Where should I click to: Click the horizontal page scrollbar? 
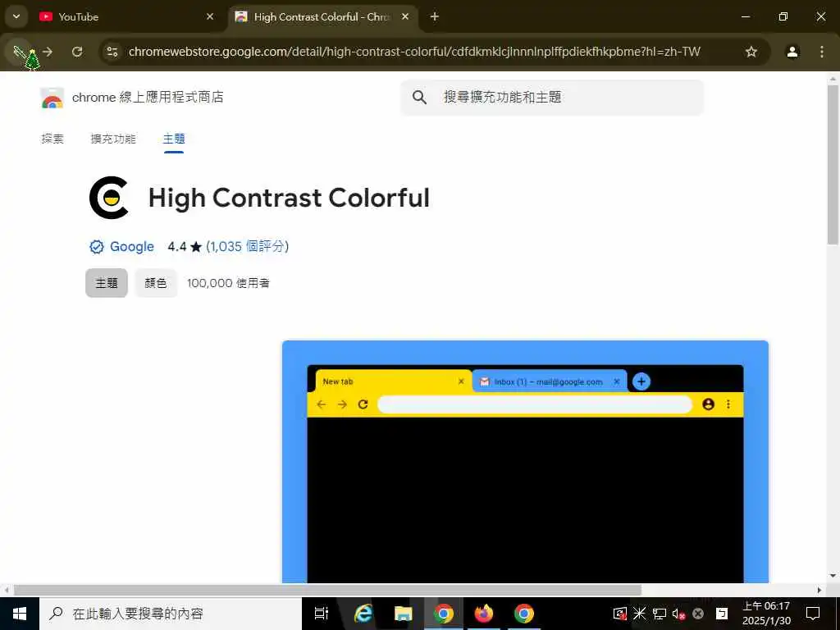[327, 590]
